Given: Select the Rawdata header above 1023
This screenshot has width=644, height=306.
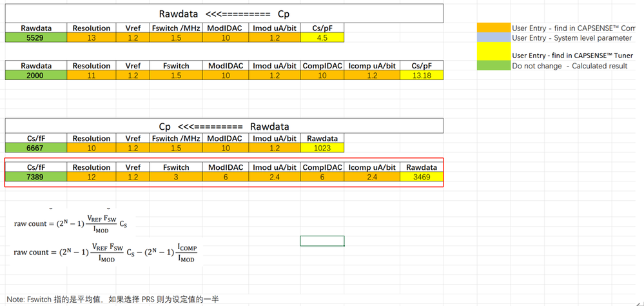Looking at the screenshot, I should 322,138.
